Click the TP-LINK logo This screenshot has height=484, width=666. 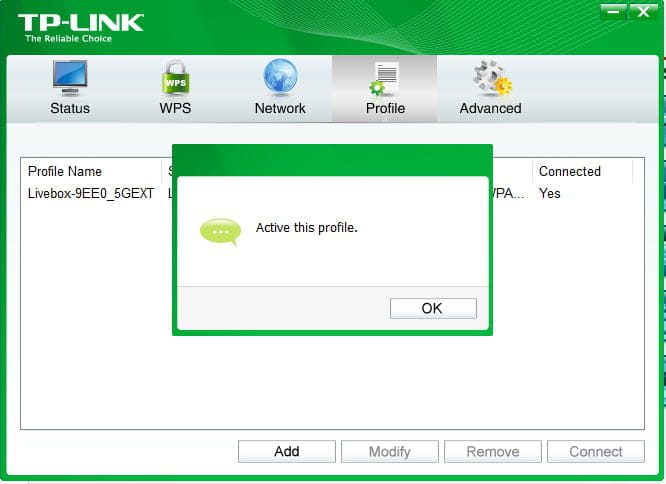[x=81, y=28]
